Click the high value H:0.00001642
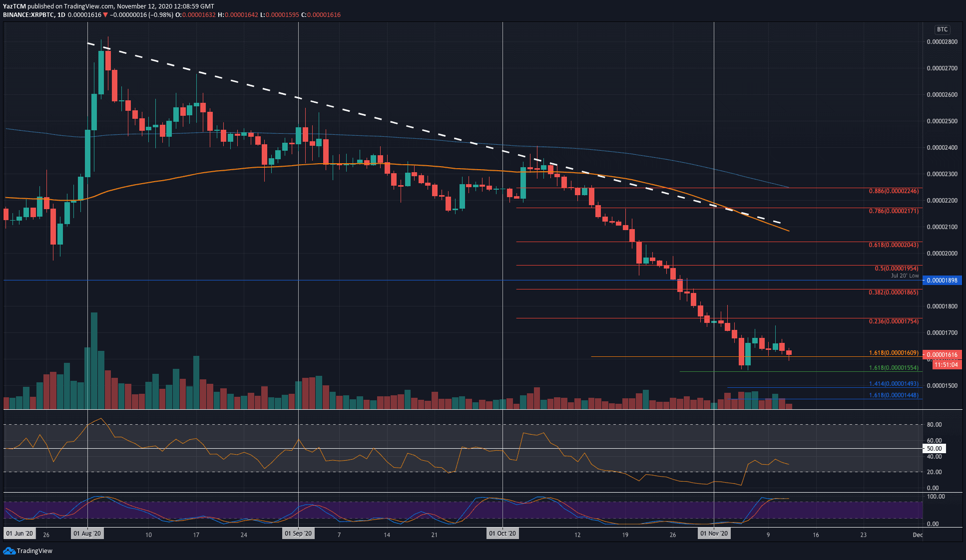966x560 pixels. tap(238, 14)
